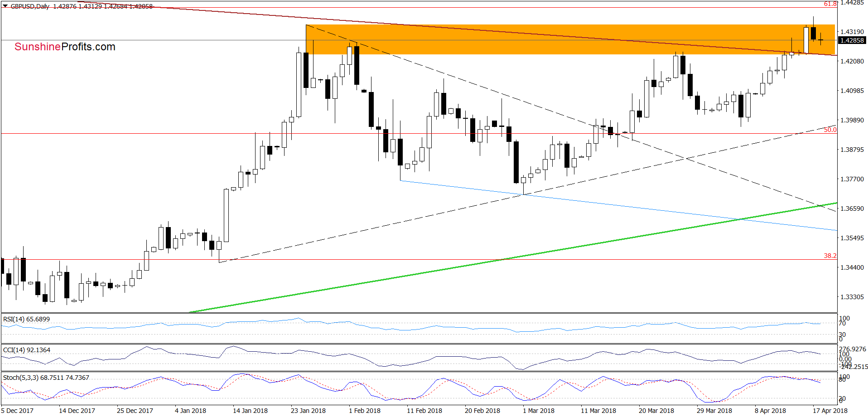868x417 pixels.
Task: Click the 11 Mar 2018 date label
Action: pos(598,411)
